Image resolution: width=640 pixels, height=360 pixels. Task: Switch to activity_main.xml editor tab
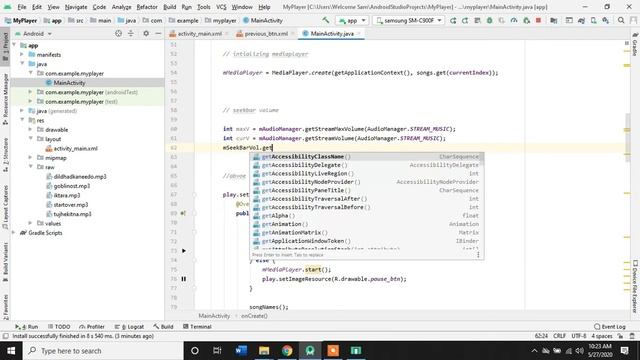199,33
